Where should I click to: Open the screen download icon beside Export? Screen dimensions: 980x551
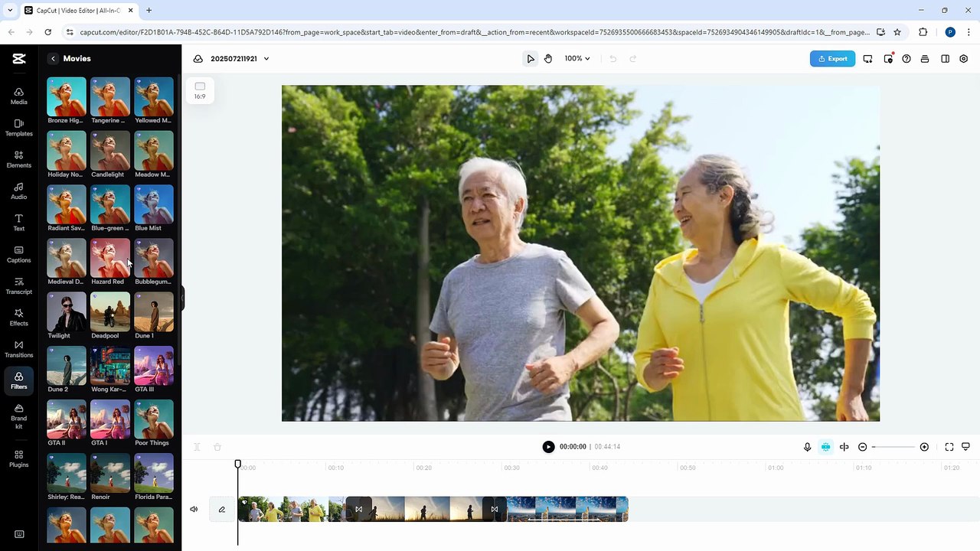click(x=867, y=59)
